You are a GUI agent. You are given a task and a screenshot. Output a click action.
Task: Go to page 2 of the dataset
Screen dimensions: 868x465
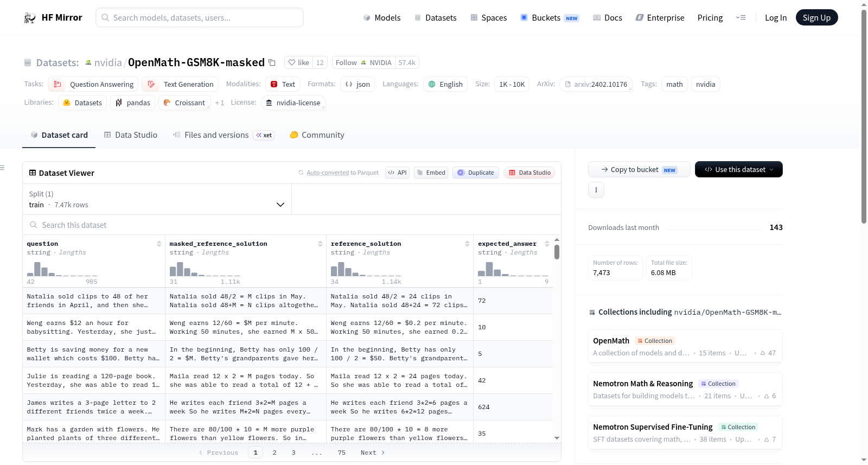tap(275, 453)
